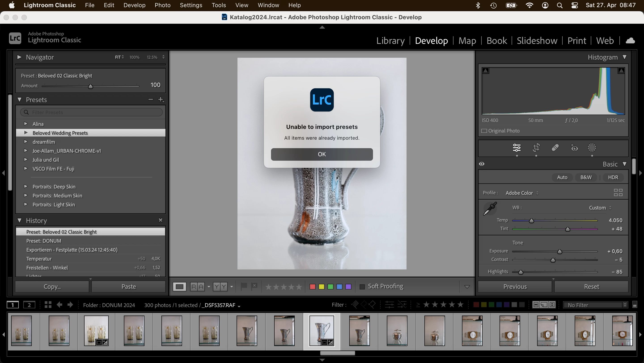Open the Settings menu
This screenshot has height=363, width=644.
pos(191,5)
